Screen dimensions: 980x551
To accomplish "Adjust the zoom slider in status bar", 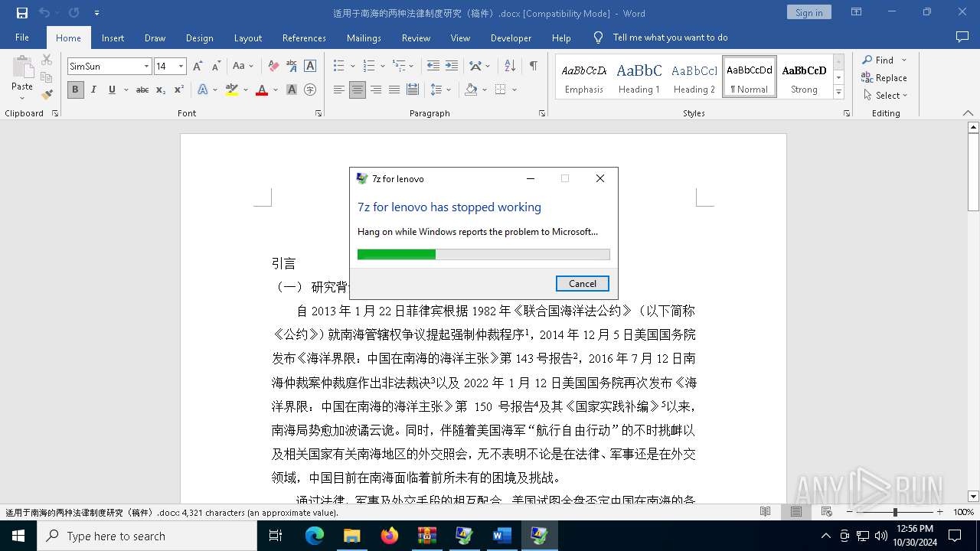I will coord(895,512).
